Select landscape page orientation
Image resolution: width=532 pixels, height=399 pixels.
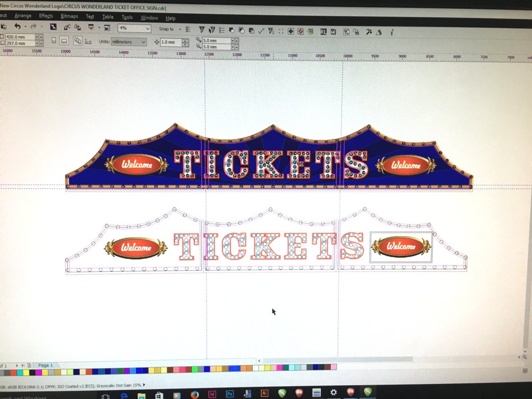(x=63, y=41)
